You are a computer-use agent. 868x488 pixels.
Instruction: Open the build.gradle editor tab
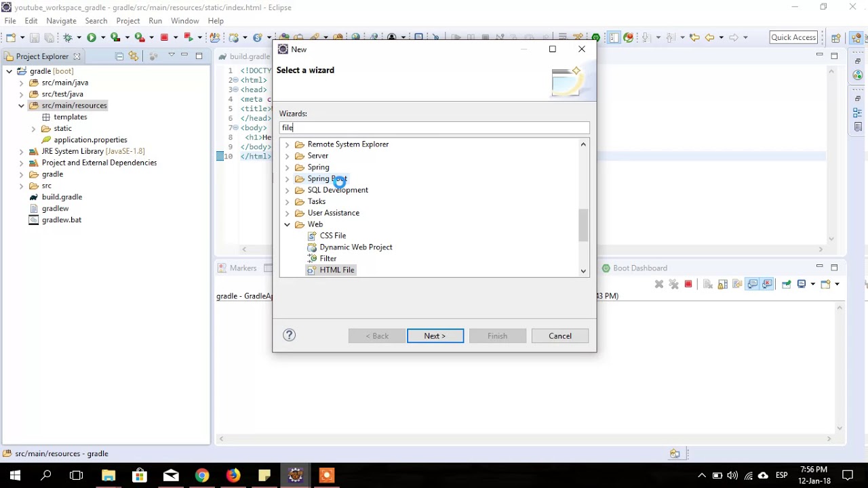(244, 56)
